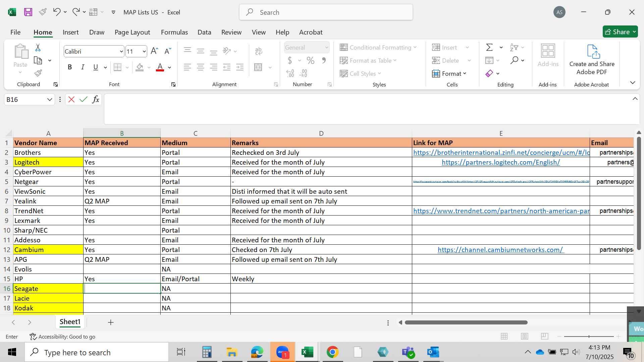The image size is (644, 362).
Task: Align text to the right
Action: pos(214,67)
